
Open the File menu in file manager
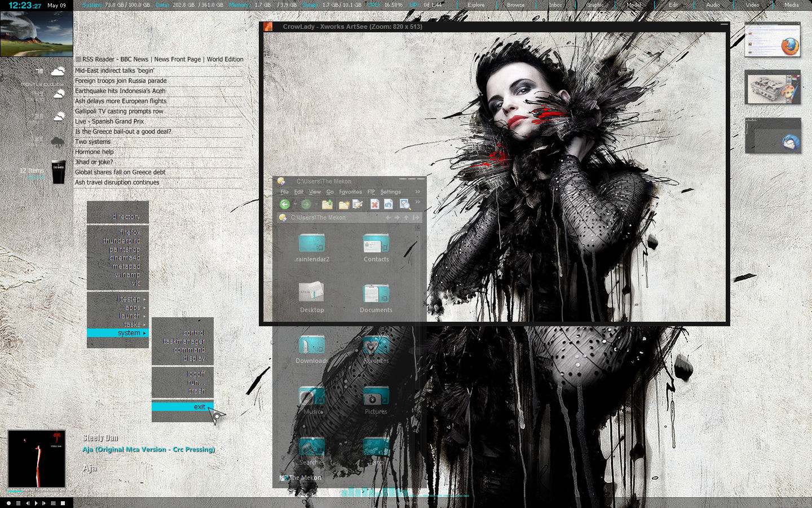pos(284,192)
